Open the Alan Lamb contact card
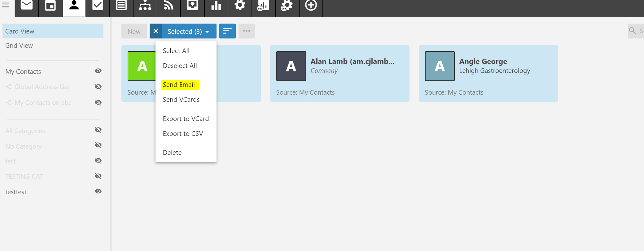This screenshot has width=644, height=251. click(x=352, y=74)
